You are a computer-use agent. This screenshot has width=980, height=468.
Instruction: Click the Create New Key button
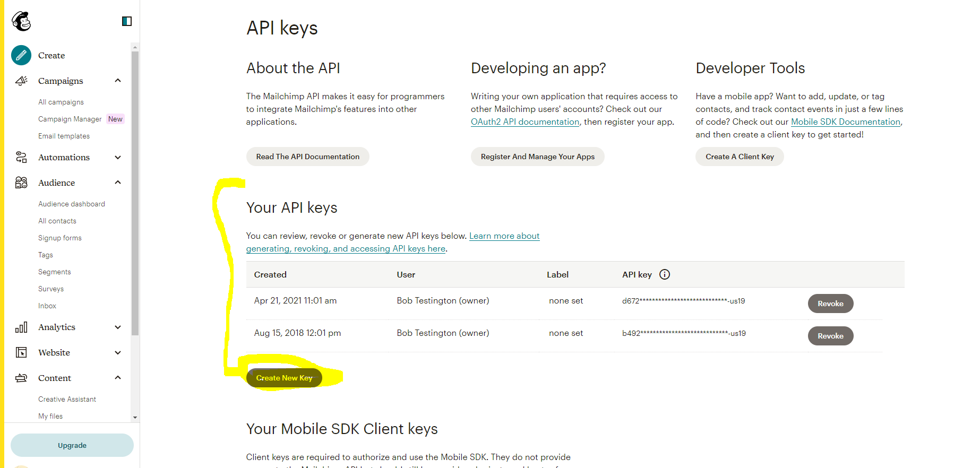(284, 377)
